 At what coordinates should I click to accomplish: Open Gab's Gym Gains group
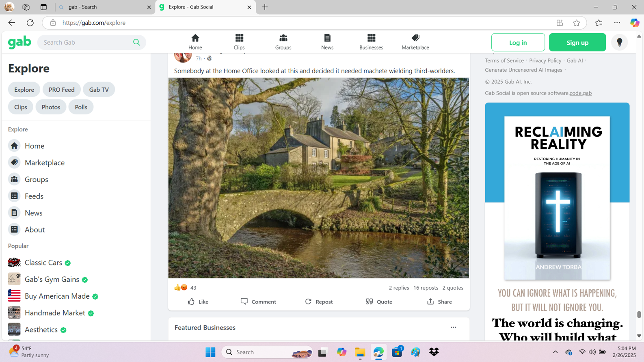48,279
